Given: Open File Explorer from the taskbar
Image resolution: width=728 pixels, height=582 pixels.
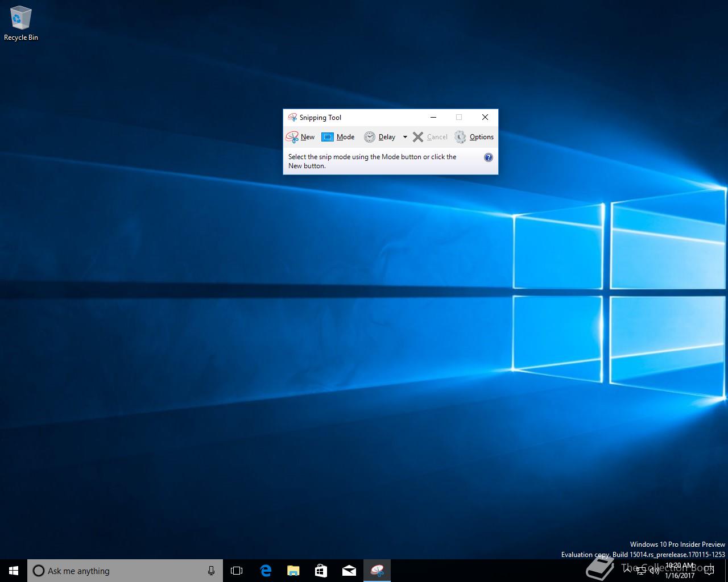Looking at the screenshot, I should click(293, 571).
